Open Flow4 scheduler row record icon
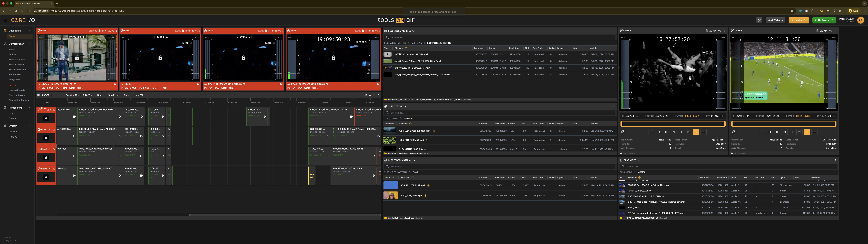 coord(39,169)
